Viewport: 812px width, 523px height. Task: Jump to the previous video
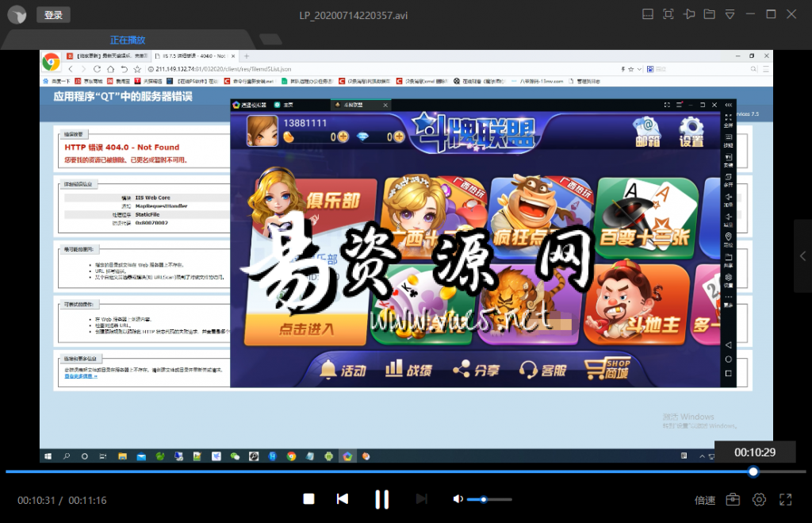pyautogui.click(x=343, y=498)
